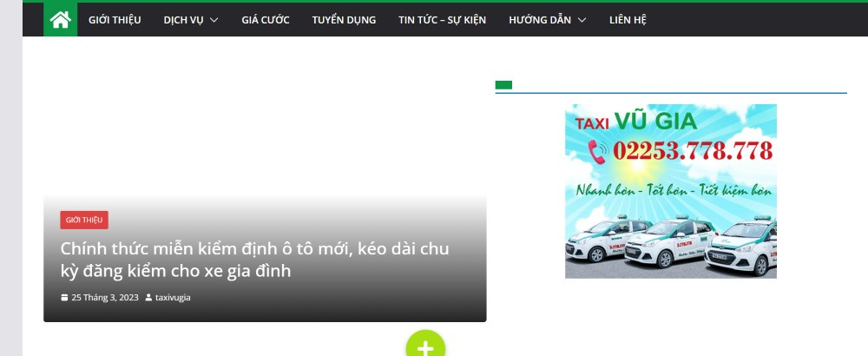Screen dimensions: 868x356
Task: Expand the Dịch Vụ dropdown arrow
Action: (x=214, y=20)
